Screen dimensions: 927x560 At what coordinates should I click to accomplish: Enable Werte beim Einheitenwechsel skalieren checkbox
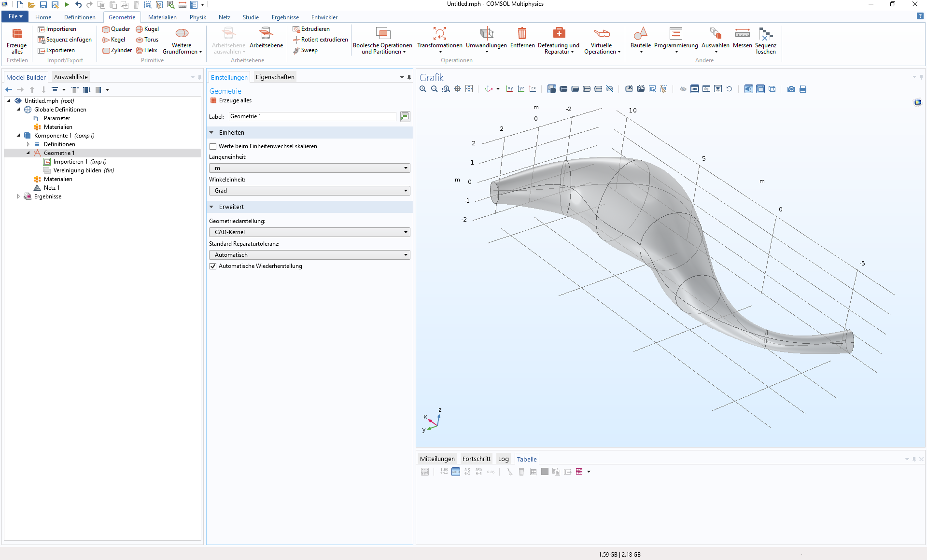[x=213, y=146]
